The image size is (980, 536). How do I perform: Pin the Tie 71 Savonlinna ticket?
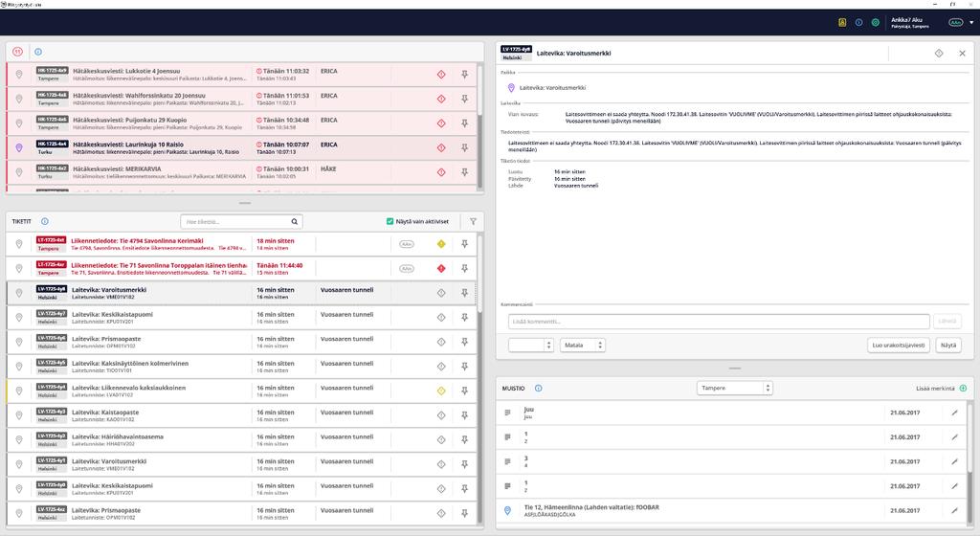point(464,268)
